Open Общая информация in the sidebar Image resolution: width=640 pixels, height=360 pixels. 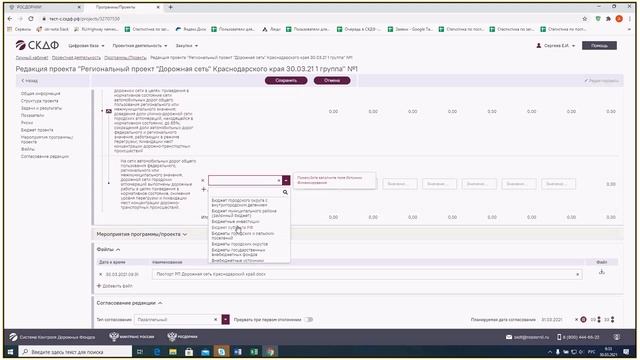(x=40, y=93)
